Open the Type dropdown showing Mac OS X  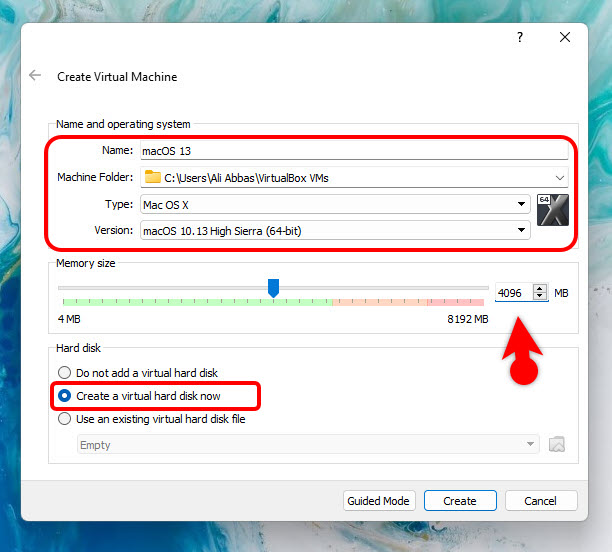tap(335, 205)
